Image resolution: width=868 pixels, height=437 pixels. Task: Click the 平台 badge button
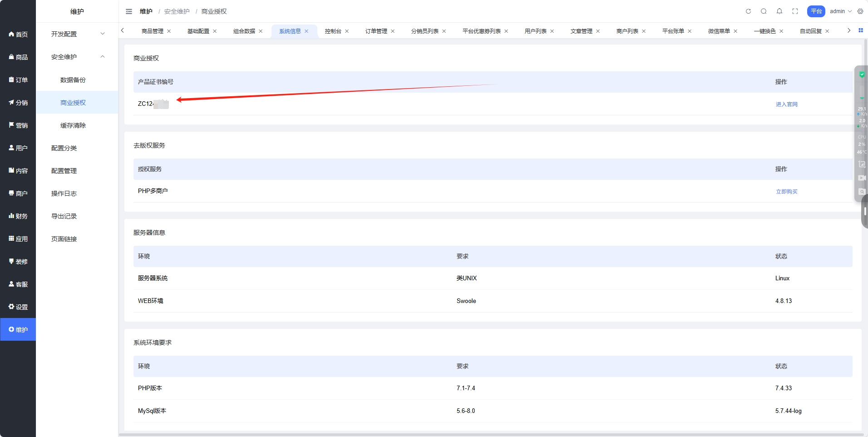click(x=816, y=11)
